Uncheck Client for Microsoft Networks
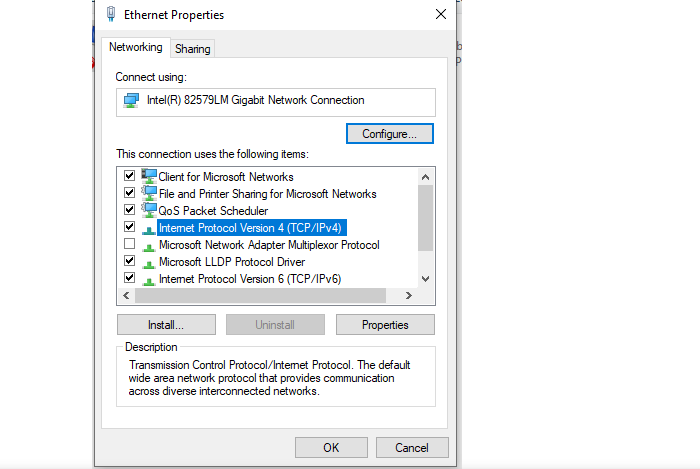Image resolution: width=700 pixels, height=469 pixels. pos(129,175)
